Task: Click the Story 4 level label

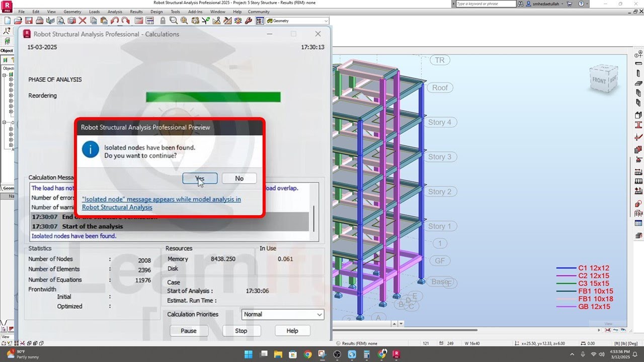Action: (440, 122)
